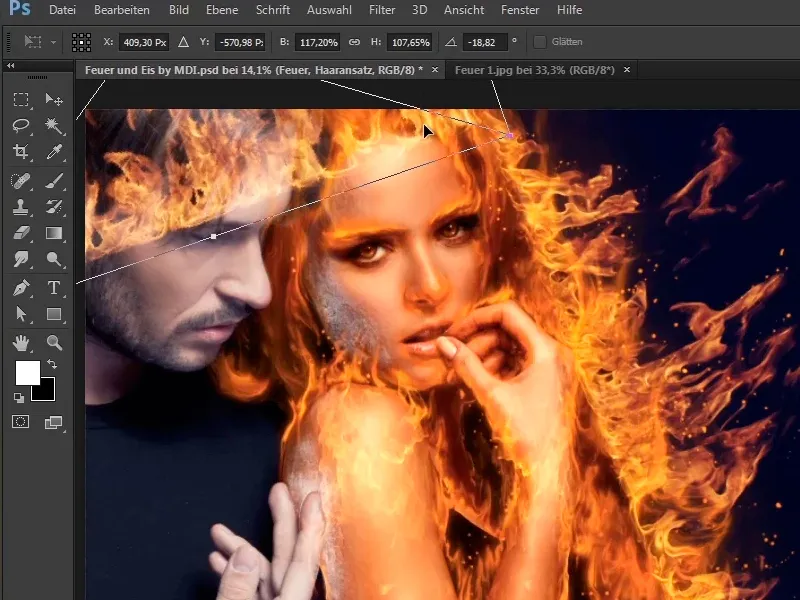Click the transform center handle on canvas
800x600 pixels.
coord(213,236)
